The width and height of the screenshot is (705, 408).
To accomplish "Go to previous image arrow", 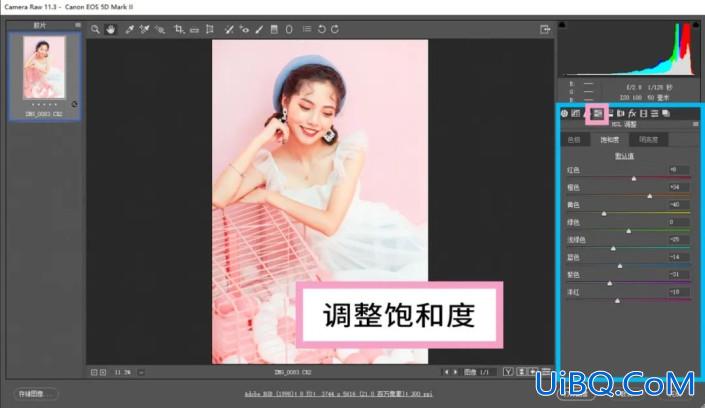I will 446,372.
